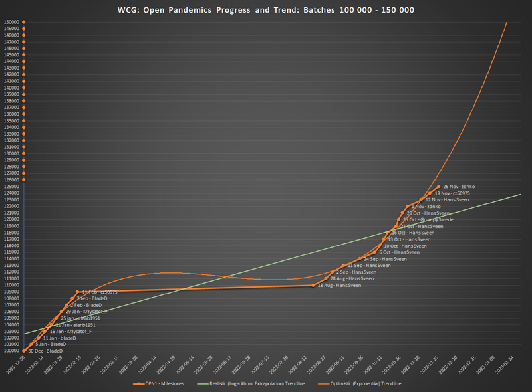Click the '11 Jan - bladeD' data label

point(59,338)
